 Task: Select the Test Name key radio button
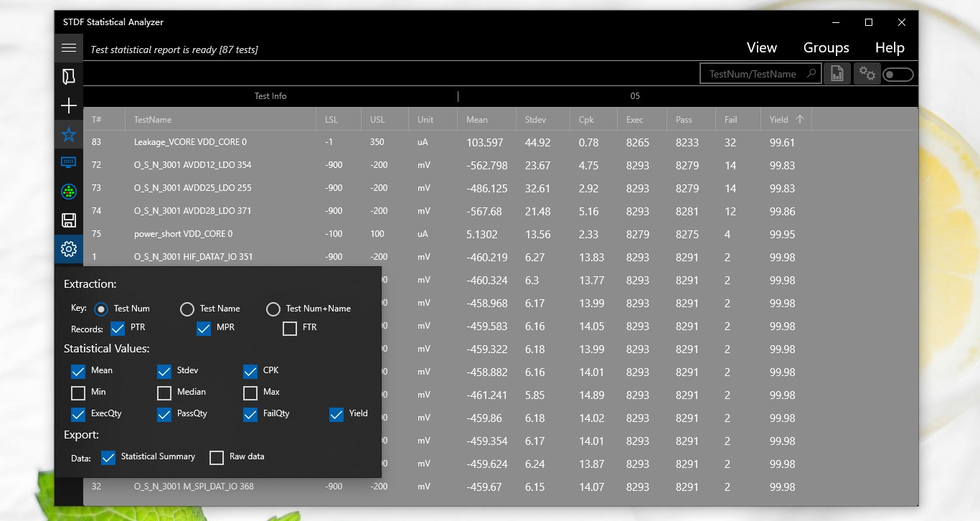pyautogui.click(x=187, y=309)
